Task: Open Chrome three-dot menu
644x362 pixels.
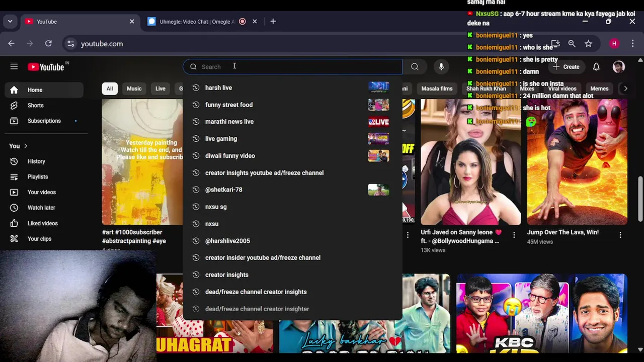Action: tap(633, 44)
